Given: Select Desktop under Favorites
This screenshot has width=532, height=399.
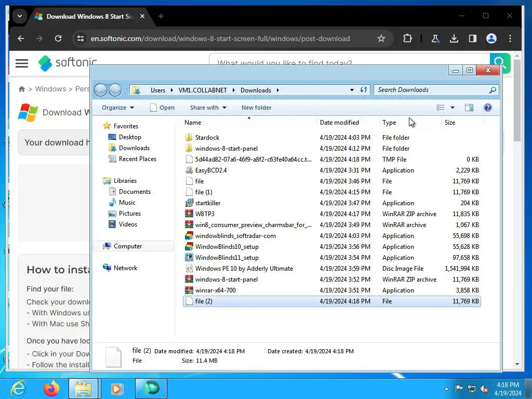Looking at the screenshot, I should (125, 137).
